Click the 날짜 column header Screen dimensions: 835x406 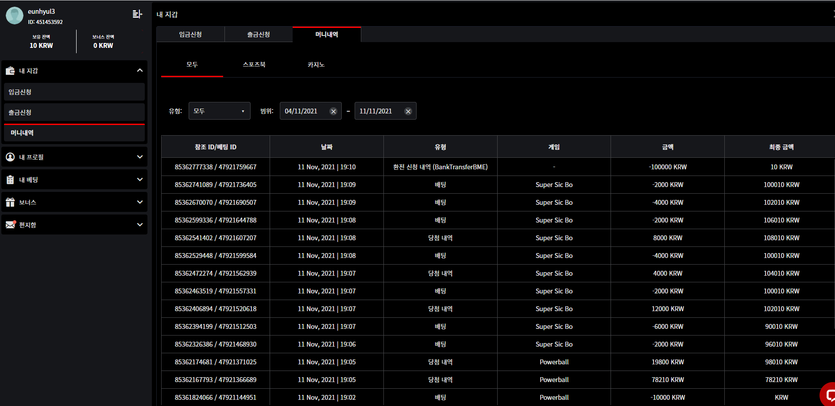click(x=326, y=147)
